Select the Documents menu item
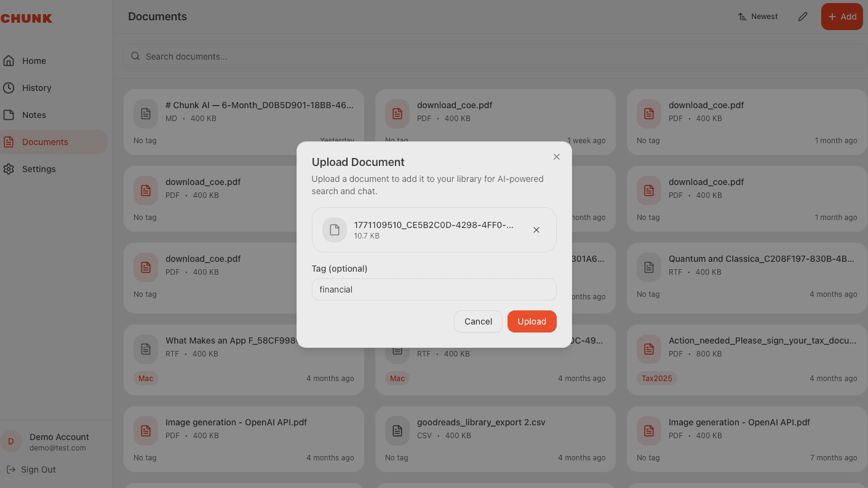Screen dimensions: 868x488 (46, 141)
